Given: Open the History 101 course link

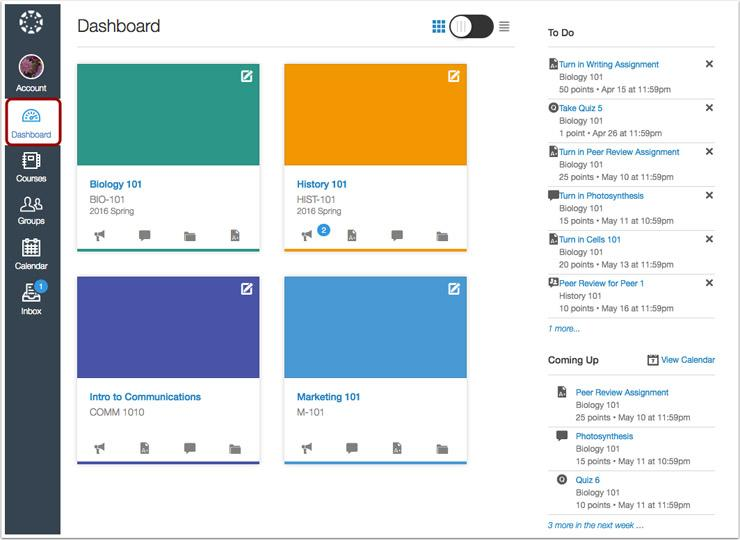Looking at the screenshot, I should (322, 184).
